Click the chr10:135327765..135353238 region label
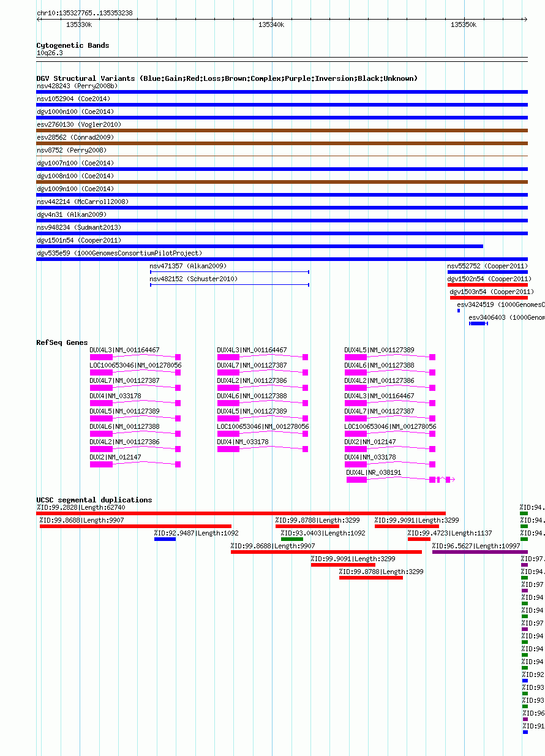 (85, 13)
